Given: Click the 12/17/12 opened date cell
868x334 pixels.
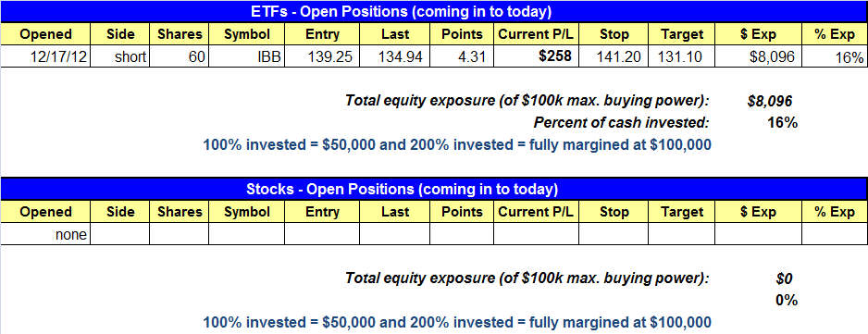Looking at the screenshot, I should [45, 56].
